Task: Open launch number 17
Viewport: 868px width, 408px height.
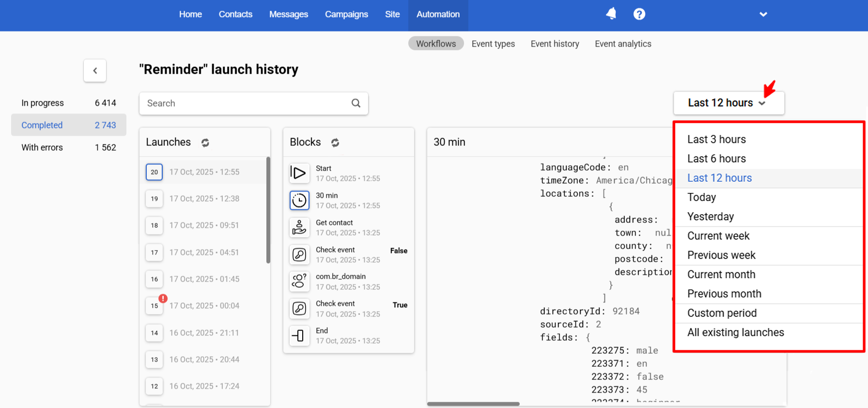Action: 154,252
